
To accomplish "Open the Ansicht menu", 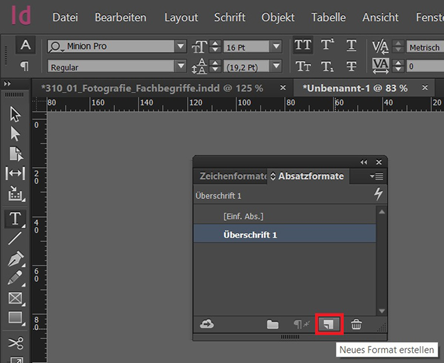I will pyautogui.click(x=380, y=17).
